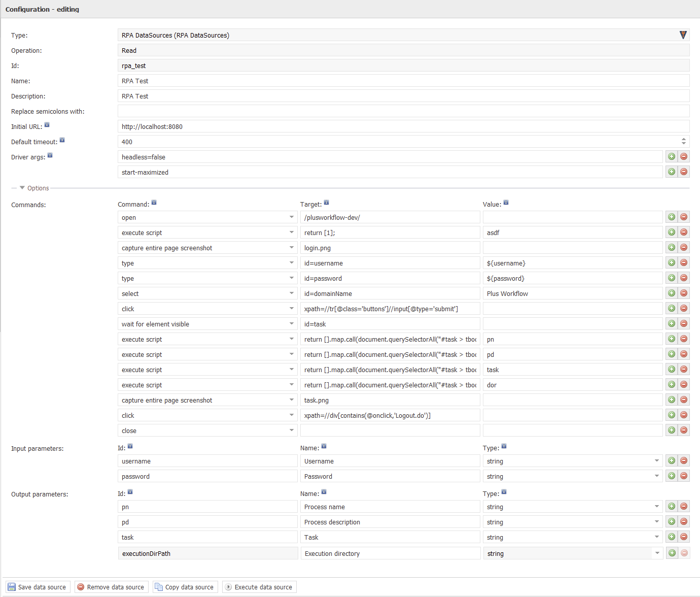Click Copy data source button
Screen dimensions: 700x597
[x=185, y=587]
